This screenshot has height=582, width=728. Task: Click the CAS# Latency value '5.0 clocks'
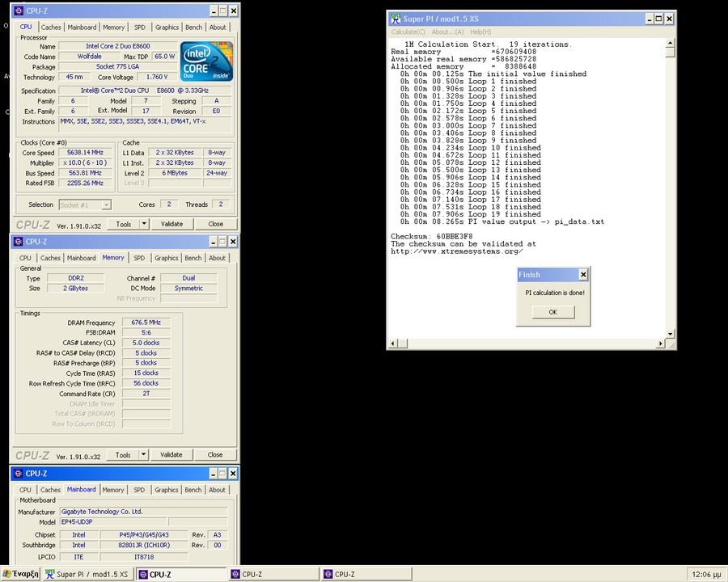tap(146, 343)
